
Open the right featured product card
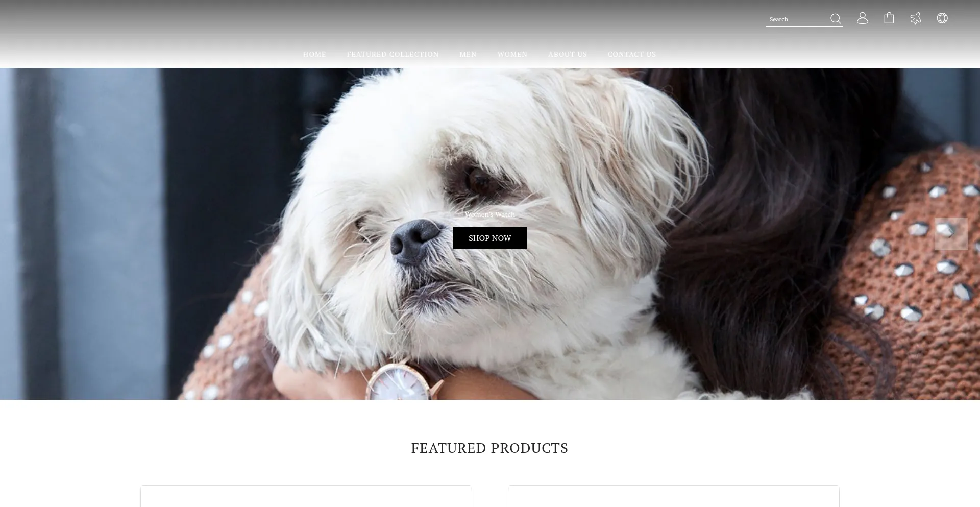(674, 496)
